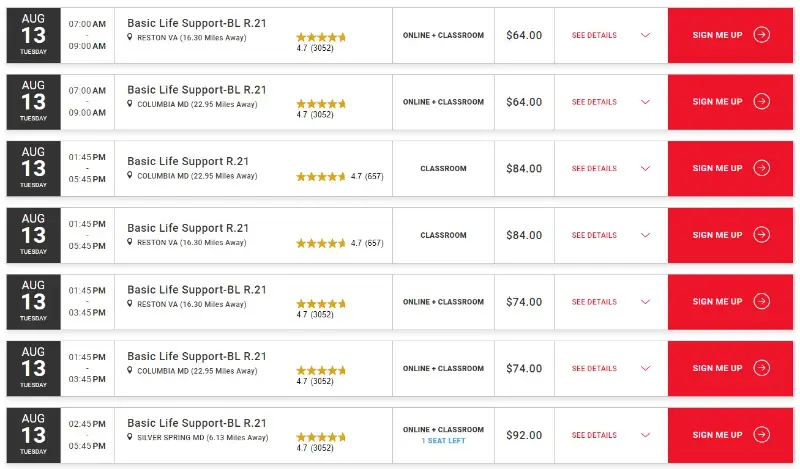Expand chevron on $92.00 Silver Spring row
The image size is (800, 469).
tap(645, 435)
